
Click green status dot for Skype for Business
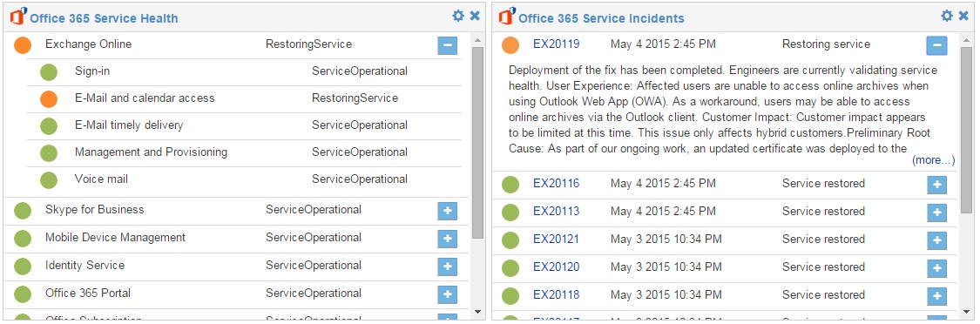(23, 211)
